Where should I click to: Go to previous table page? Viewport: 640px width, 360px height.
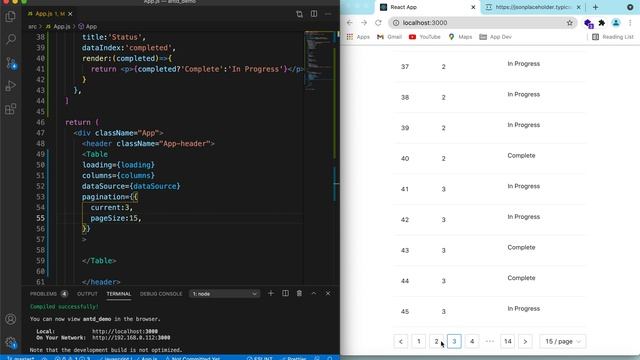(x=401, y=341)
